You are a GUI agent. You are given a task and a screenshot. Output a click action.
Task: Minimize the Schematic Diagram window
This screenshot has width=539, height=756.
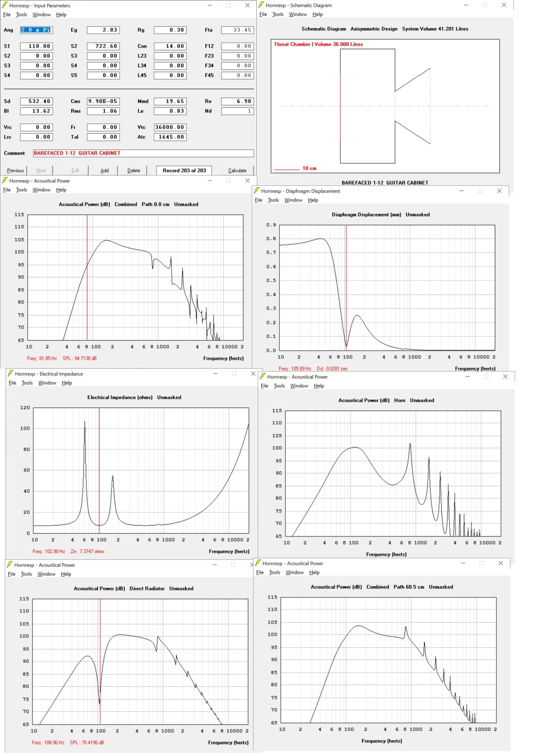466,5
